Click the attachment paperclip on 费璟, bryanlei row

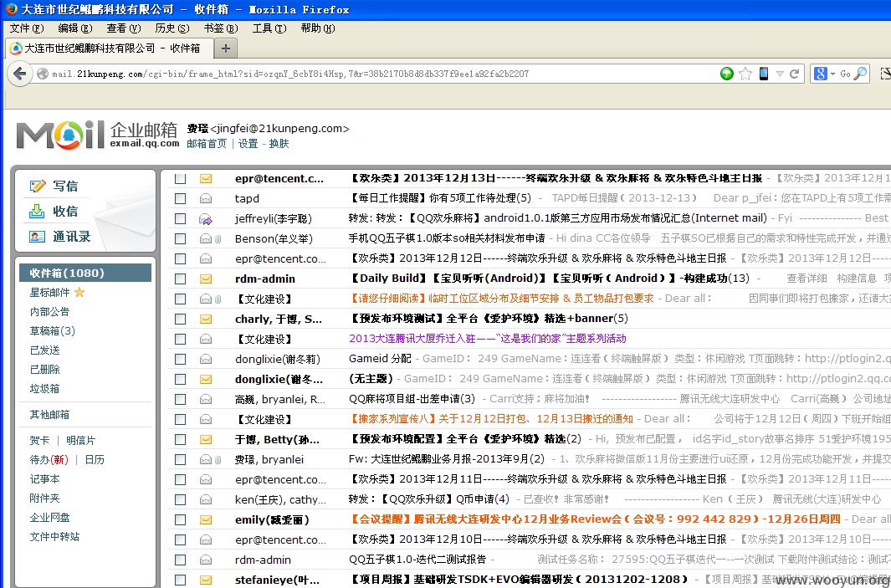point(218,460)
